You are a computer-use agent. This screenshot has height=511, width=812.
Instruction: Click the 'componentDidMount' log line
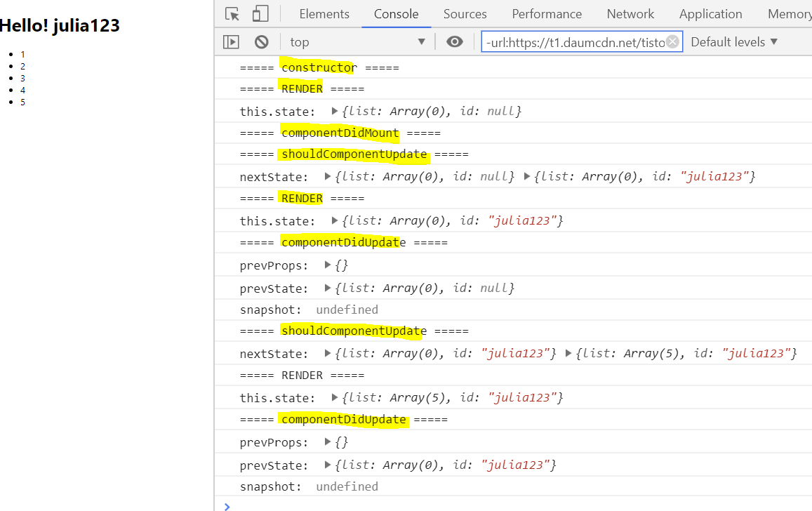tap(340, 133)
